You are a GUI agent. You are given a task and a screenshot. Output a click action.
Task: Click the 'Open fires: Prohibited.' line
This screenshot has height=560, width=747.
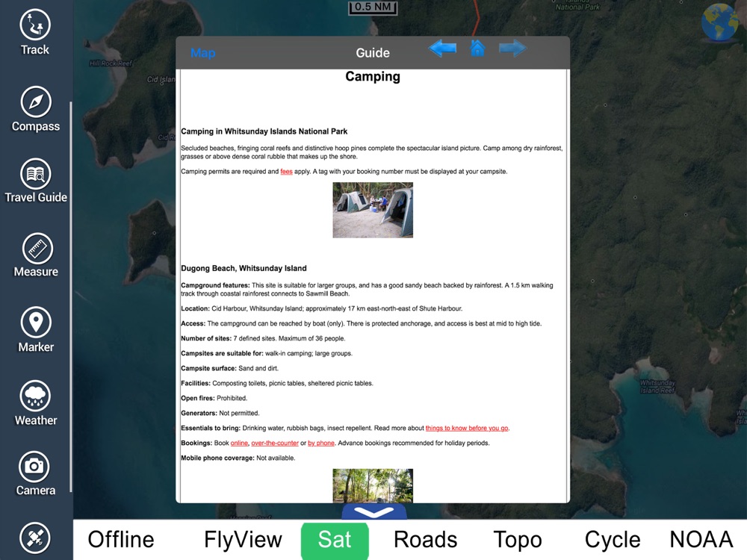point(214,398)
